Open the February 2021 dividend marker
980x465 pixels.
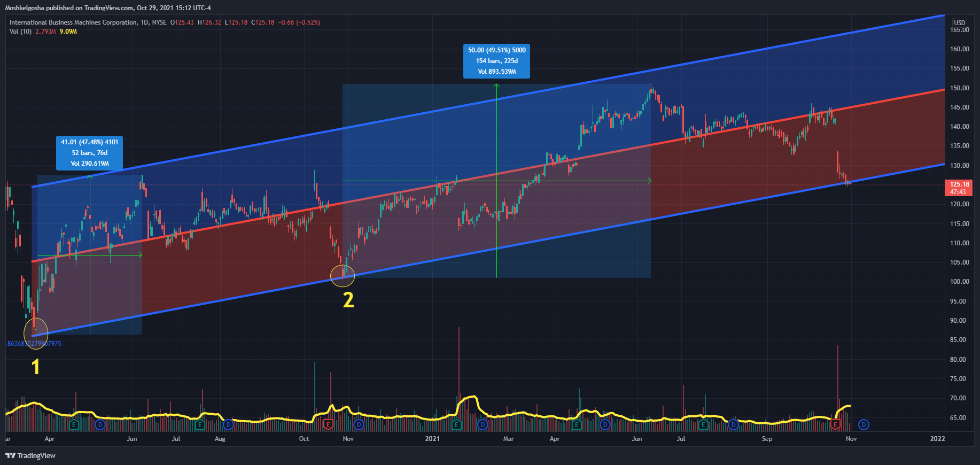(x=483, y=425)
